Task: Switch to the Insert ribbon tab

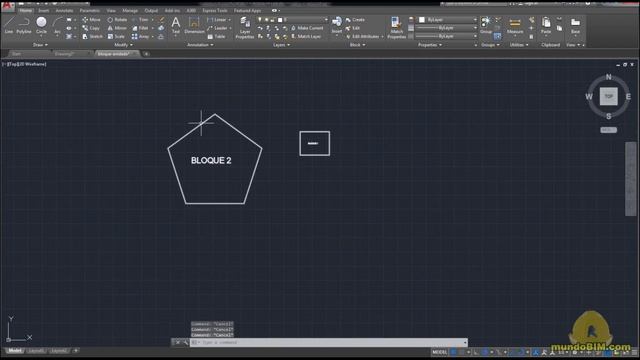Action: click(44, 11)
